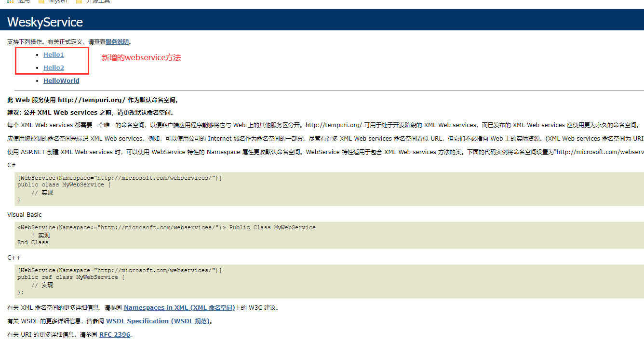Click the Visual Basic code example block
The image size is (644, 342).
click(193, 235)
